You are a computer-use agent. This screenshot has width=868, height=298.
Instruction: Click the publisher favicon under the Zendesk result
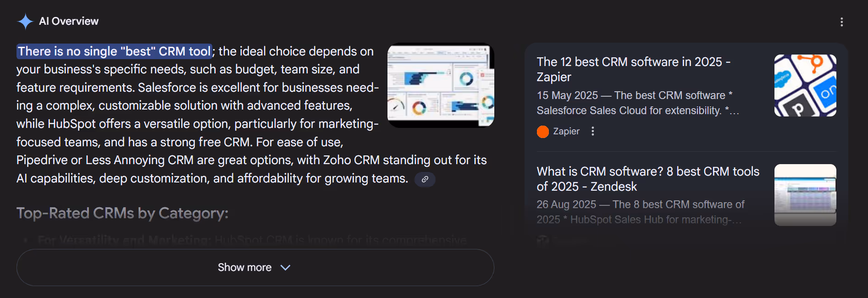point(543,240)
